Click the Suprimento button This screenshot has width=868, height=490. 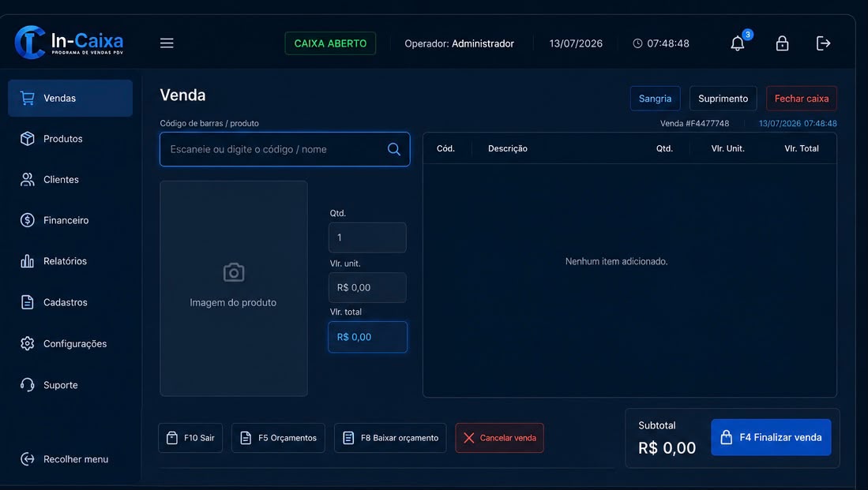coord(723,99)
